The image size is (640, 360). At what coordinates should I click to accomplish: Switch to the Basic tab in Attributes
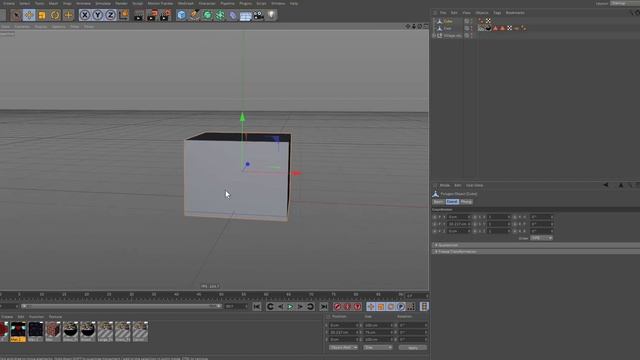(x=438, y=202)
